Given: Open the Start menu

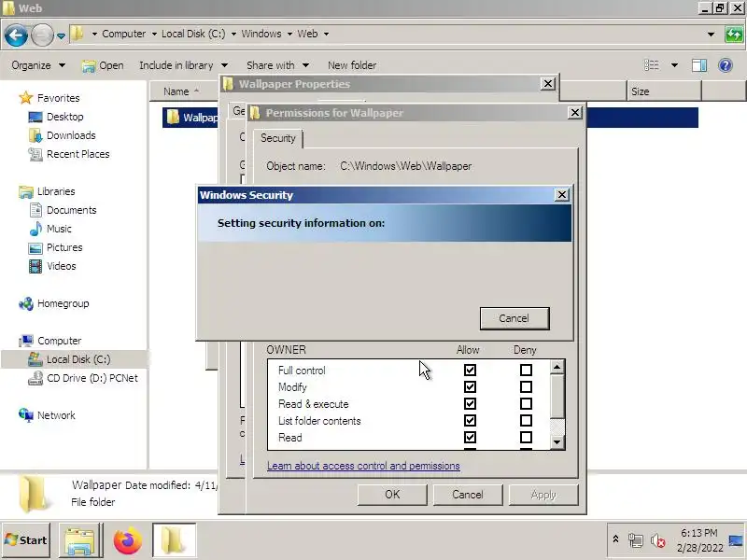Looking at the screenshot, I should point(26,540).
